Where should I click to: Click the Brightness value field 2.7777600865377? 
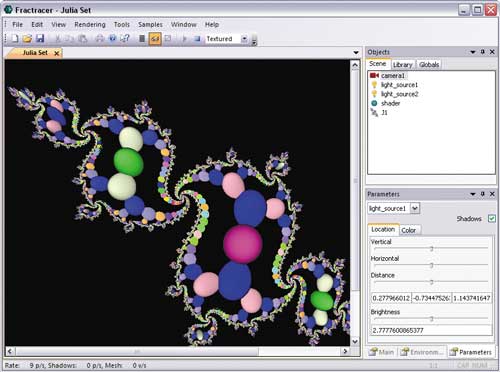pyautogui.click(x=431, y=330)
